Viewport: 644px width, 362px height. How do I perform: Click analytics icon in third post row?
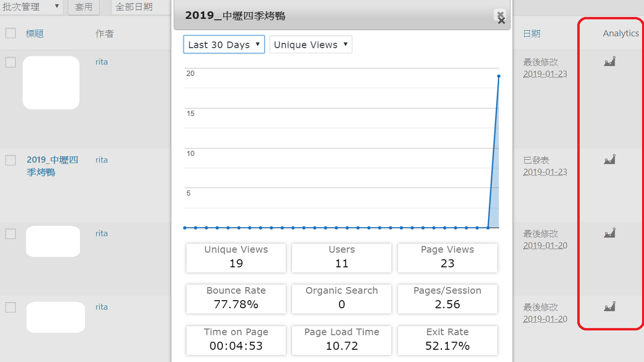(609, 233)
